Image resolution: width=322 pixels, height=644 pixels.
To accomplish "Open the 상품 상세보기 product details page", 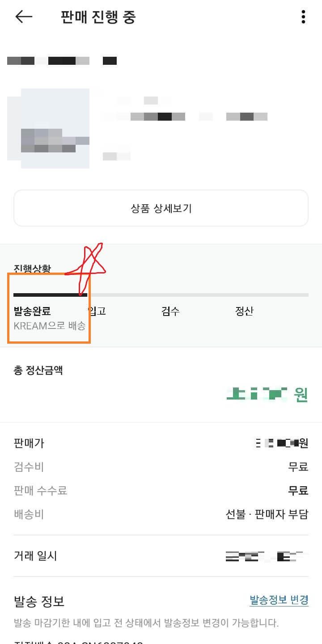I will tap(161, 208).
